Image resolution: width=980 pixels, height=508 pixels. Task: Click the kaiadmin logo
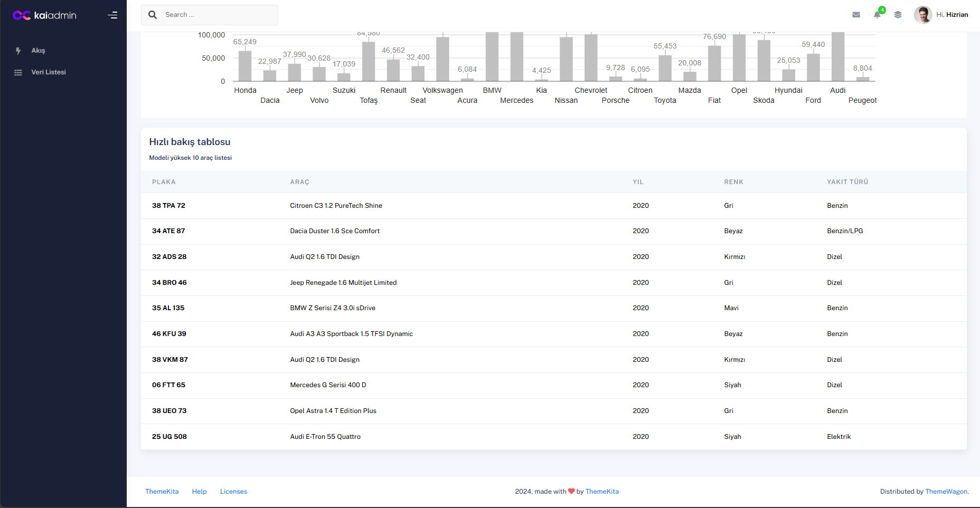click(44, 15)
